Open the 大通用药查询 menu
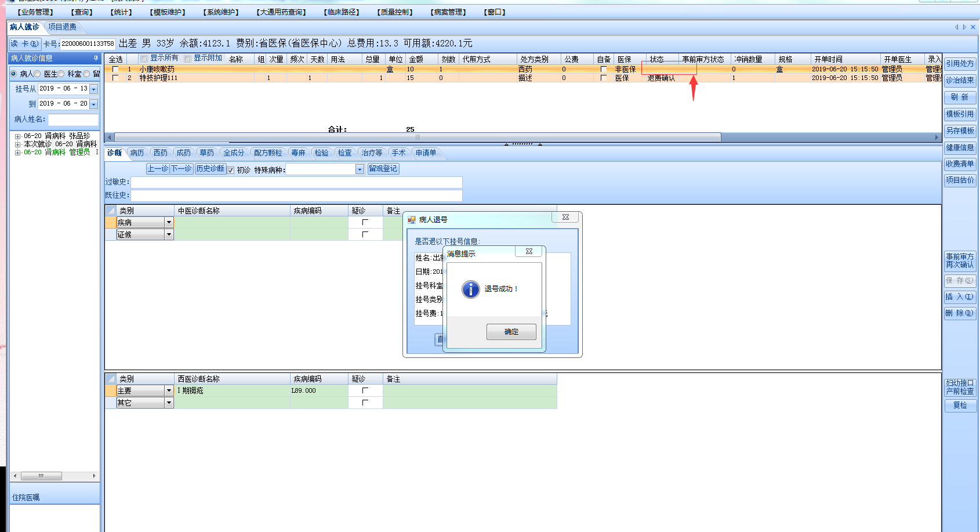980x532 pixels. 281,12
